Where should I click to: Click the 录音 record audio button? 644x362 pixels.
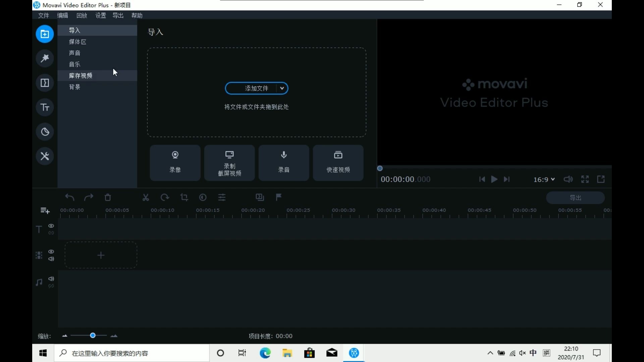284,163
